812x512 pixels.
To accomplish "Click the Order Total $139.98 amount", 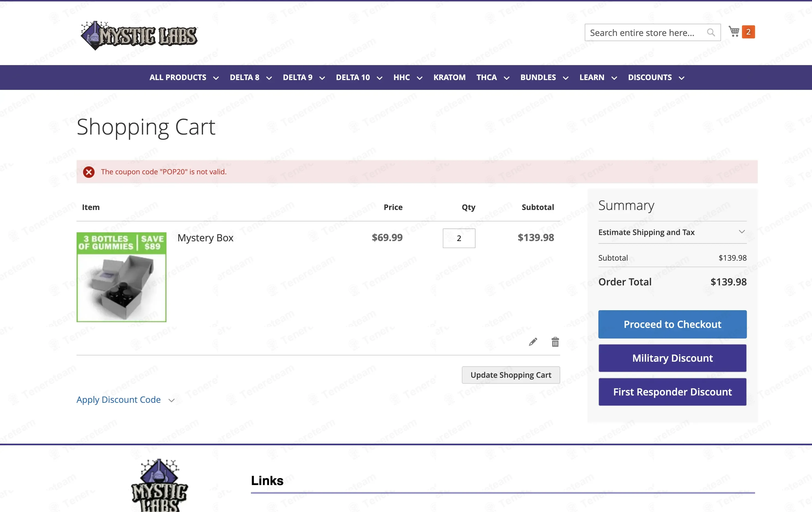I will [x=728, y=282].
